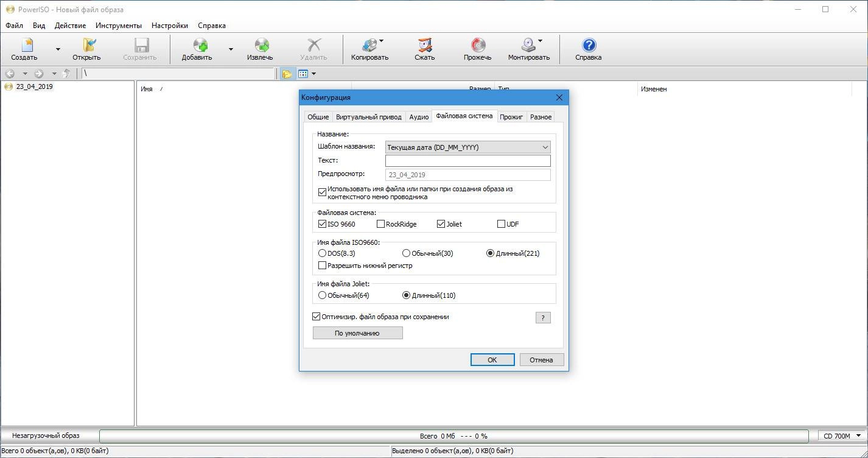Sort by the Изменен column header

(x=653, y=89)
